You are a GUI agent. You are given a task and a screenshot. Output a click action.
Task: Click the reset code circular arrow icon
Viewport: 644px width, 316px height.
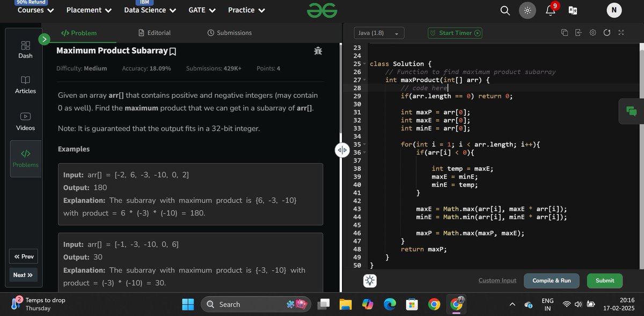606,33
